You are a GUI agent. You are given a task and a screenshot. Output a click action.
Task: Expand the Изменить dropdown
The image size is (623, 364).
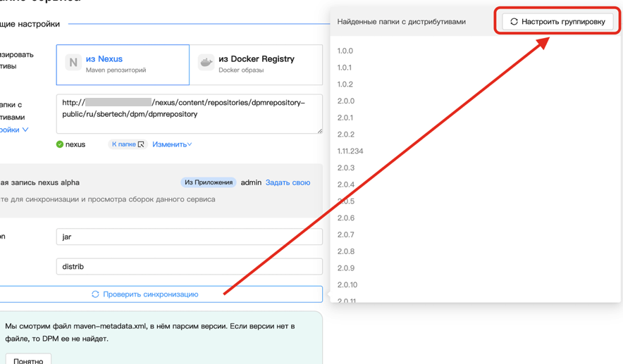(x=172, y=144)
